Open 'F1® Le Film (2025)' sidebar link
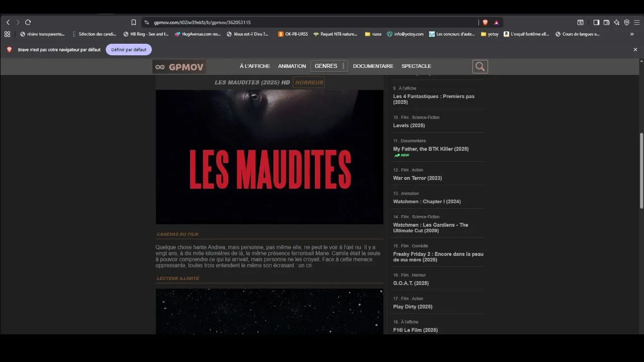 (416, 330)
